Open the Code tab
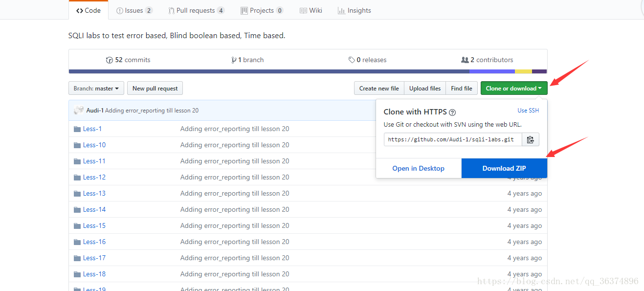This screenshot has height=291, width=644. click(89, 10)
